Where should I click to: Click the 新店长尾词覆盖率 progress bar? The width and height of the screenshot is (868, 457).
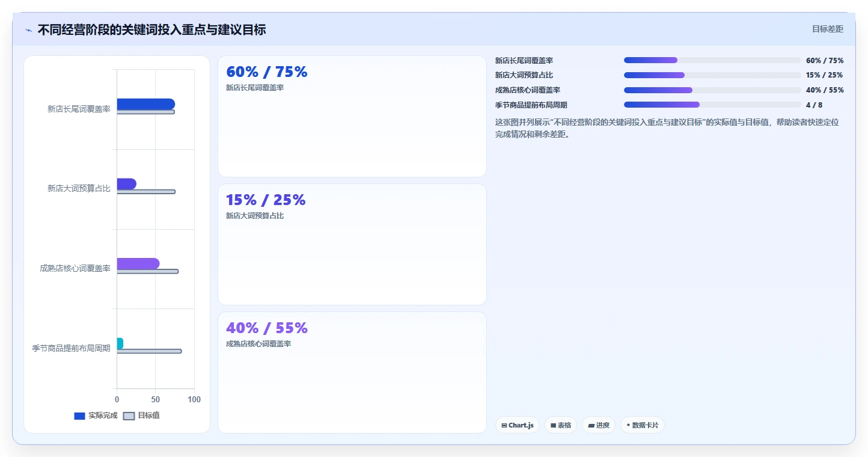pyautogui.click(x=712, y=60)
